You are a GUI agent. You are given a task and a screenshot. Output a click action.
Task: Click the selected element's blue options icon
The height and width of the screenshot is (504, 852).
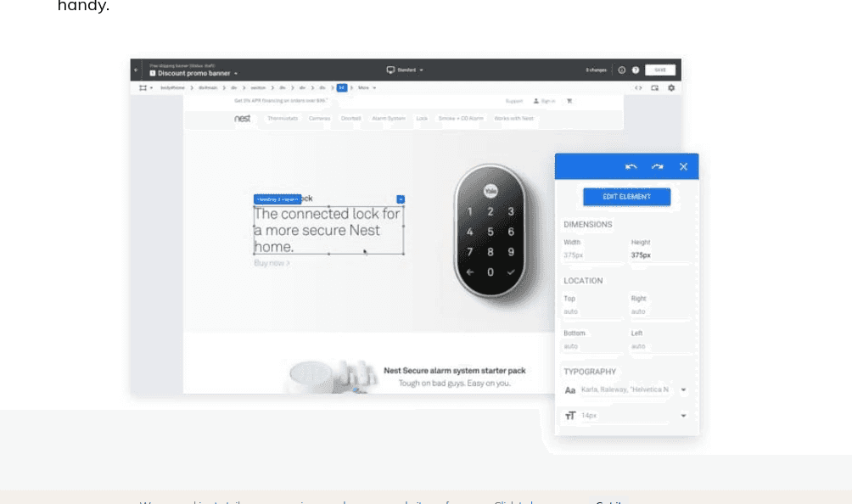(401, 199)
